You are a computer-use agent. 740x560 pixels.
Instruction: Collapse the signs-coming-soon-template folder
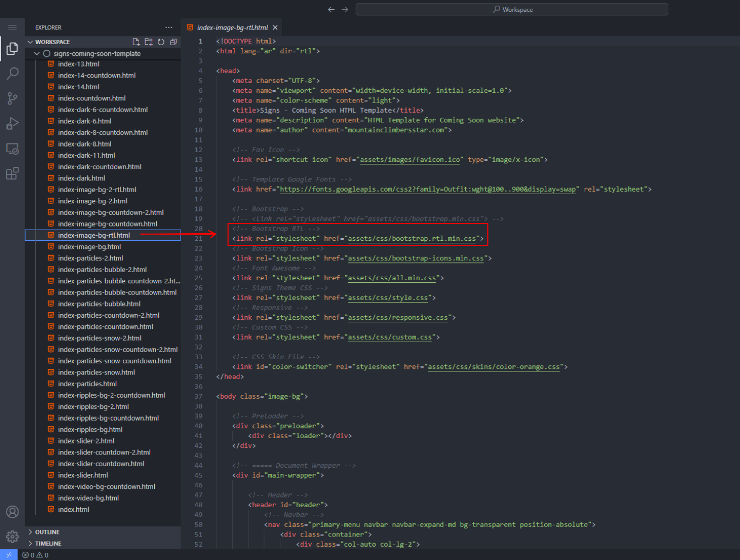(x=96, y=54)
